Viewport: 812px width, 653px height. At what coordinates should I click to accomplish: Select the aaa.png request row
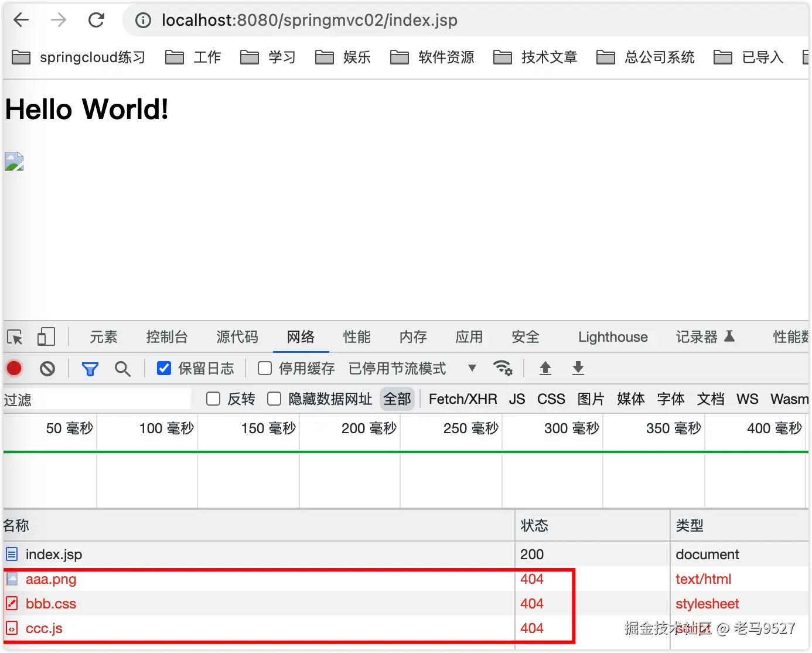pos(405,579)
